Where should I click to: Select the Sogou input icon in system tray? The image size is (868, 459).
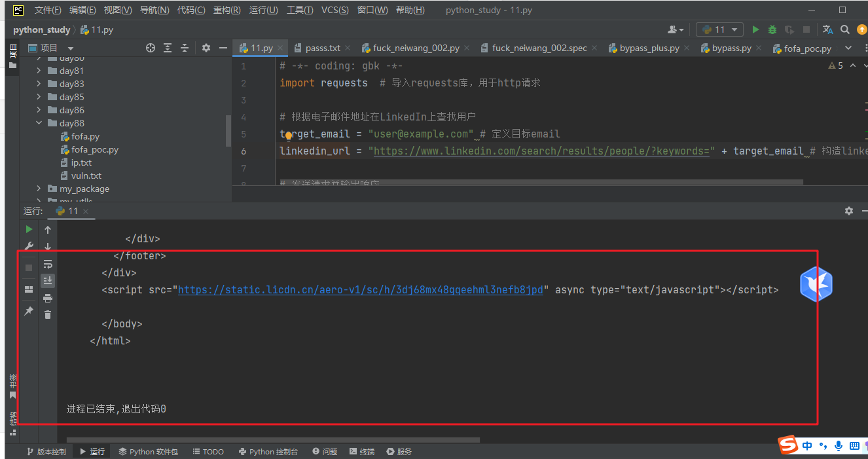(788, 445)
